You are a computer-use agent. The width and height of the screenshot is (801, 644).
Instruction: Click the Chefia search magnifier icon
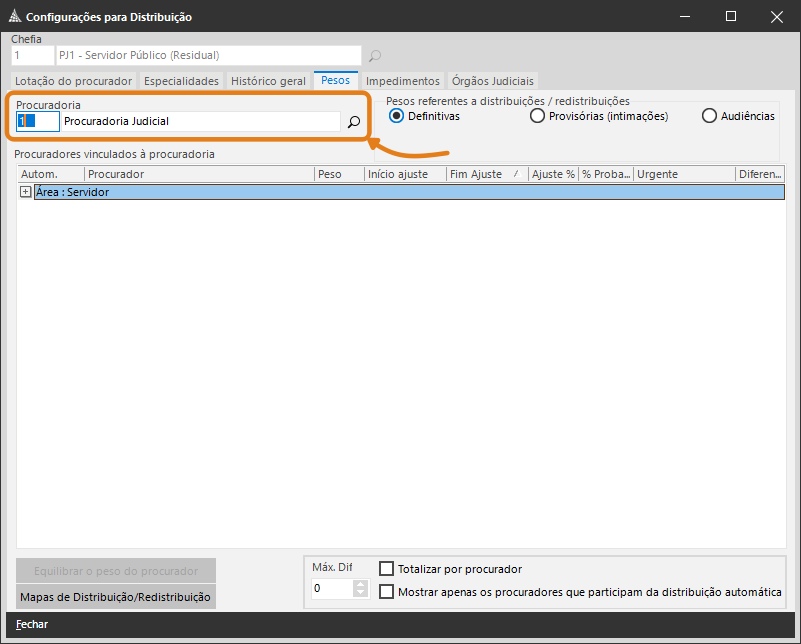tap(375, 56)
